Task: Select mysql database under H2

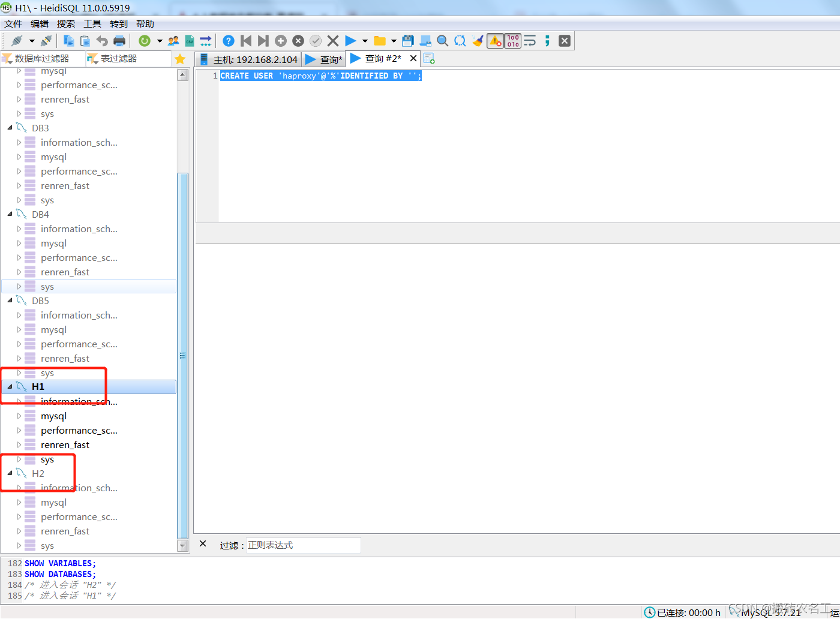Action: [x=53, y=502]
